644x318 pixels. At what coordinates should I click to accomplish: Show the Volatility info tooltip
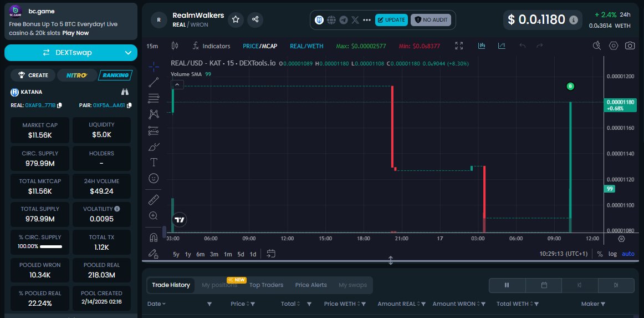117,209
